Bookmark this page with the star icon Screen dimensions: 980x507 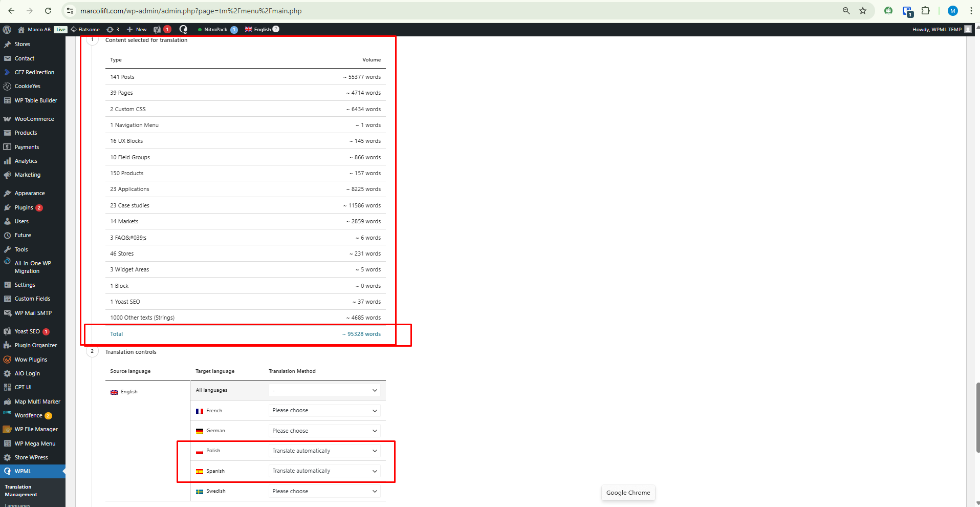(x=863, y=11)
